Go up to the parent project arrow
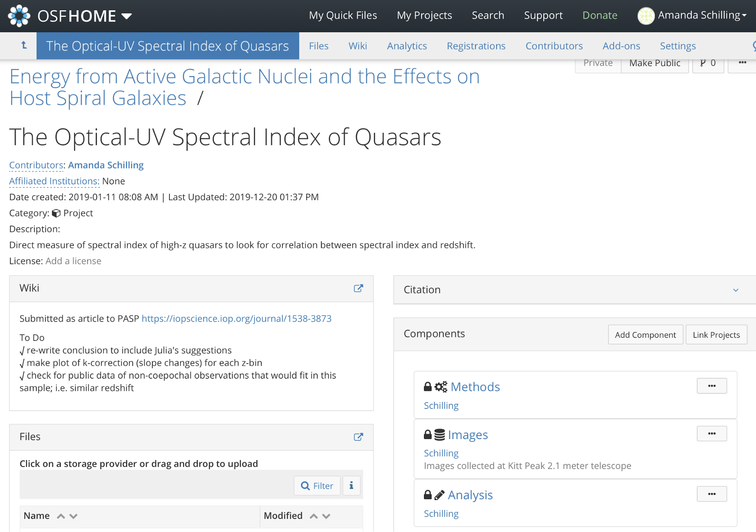The height and width of the screenshot is (532, 756). 24,46
